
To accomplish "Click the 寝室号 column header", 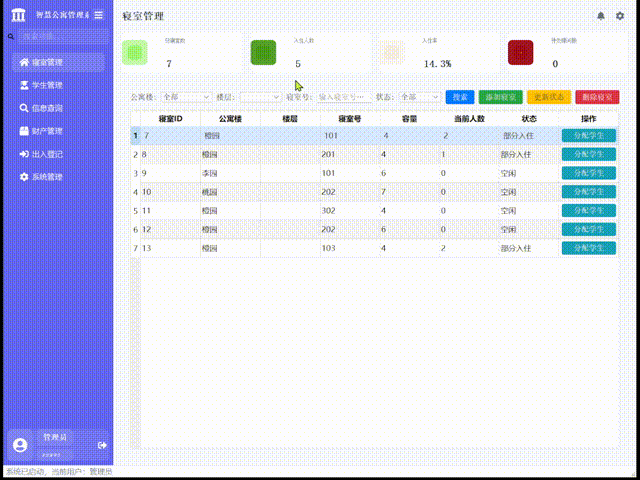I will pos(350,119).
